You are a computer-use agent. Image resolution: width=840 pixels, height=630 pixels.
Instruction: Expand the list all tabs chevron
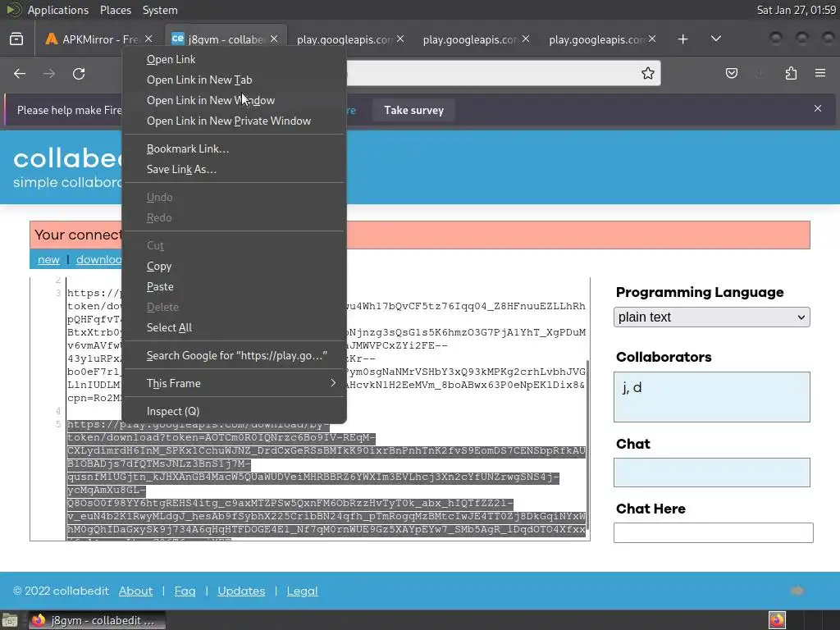[715, 39]
